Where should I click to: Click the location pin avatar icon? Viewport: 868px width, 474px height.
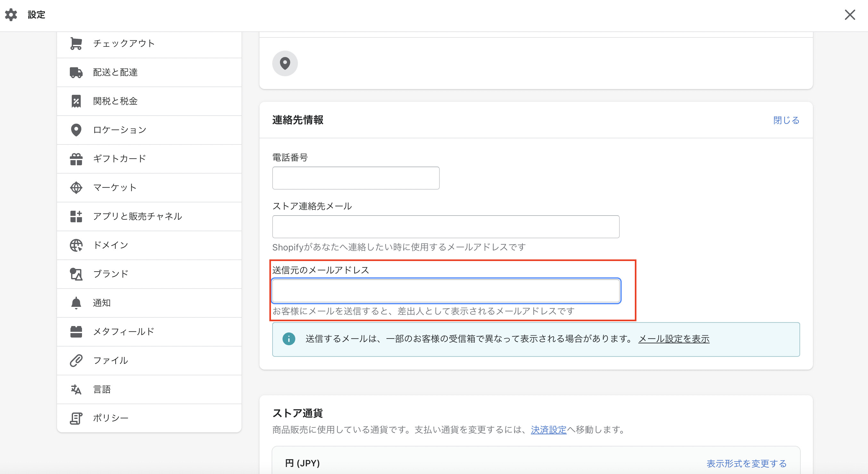click(285, 63)
